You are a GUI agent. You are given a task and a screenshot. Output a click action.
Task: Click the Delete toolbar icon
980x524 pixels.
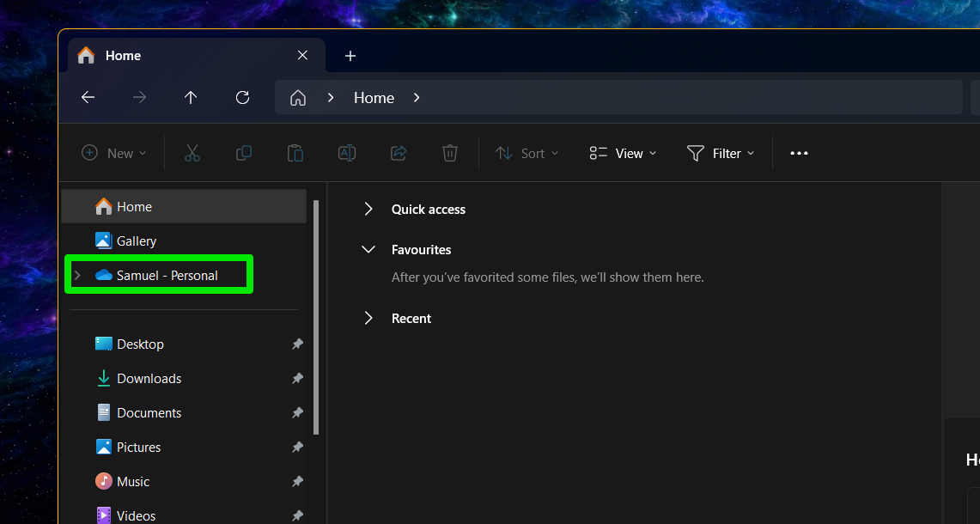click(449, 153)
